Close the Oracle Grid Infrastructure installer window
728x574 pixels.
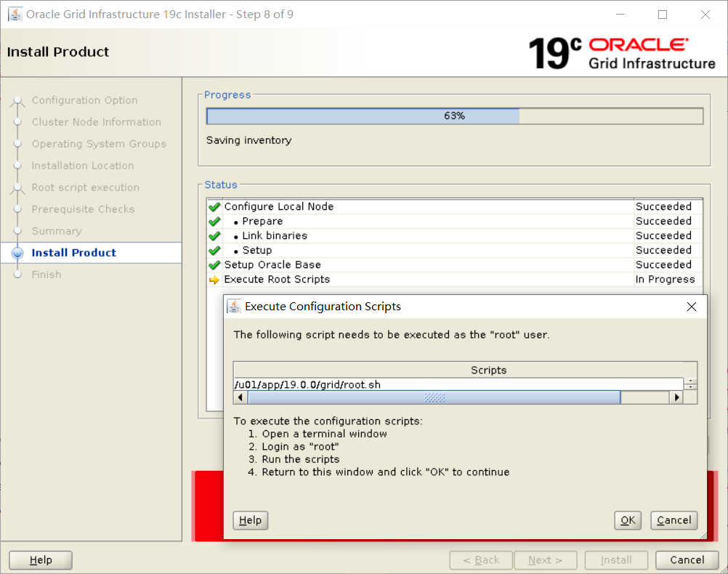click(705, 15)
